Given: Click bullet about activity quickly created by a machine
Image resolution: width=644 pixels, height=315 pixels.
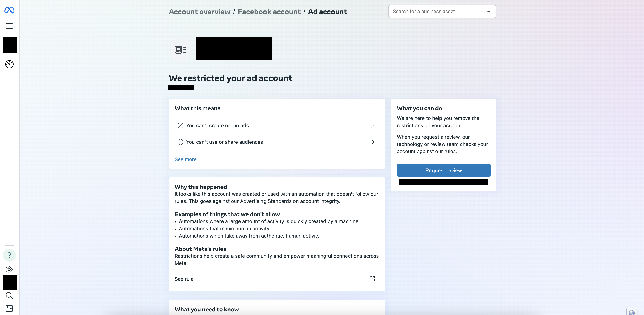Looking at the screenshot, I should coord(268,221).
